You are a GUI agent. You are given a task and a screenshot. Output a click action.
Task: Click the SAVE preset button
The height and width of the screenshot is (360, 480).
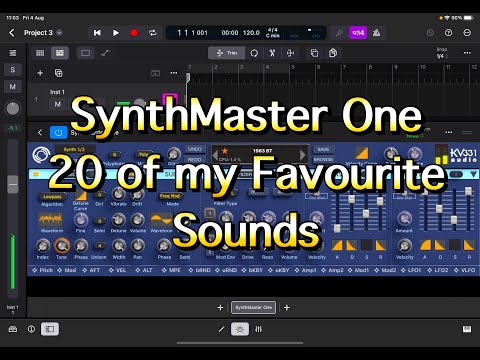point(323,149)
